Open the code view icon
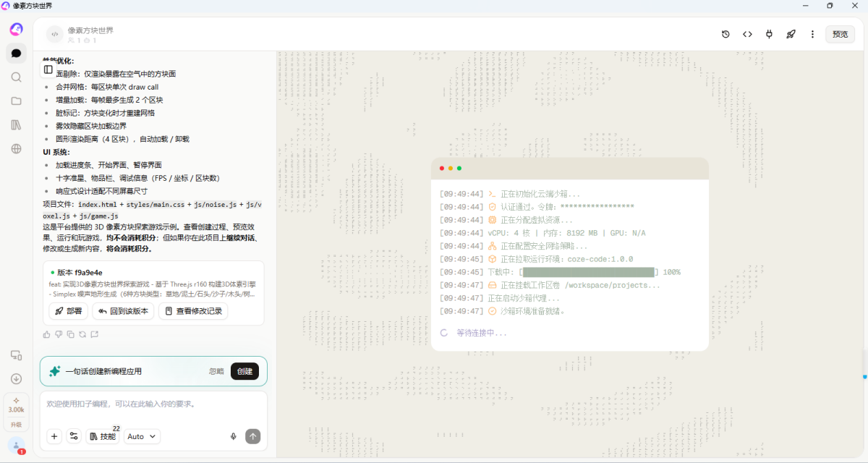The image size is (868, 463). click(x=748, y=34)
